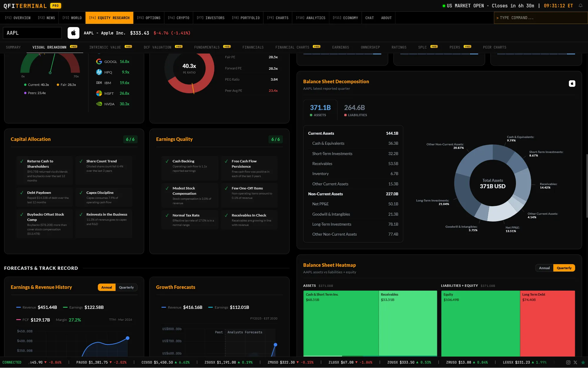Click the Microsoft logo in the peers list
Screen dimensions: 588x368
[x=99, y=93]
